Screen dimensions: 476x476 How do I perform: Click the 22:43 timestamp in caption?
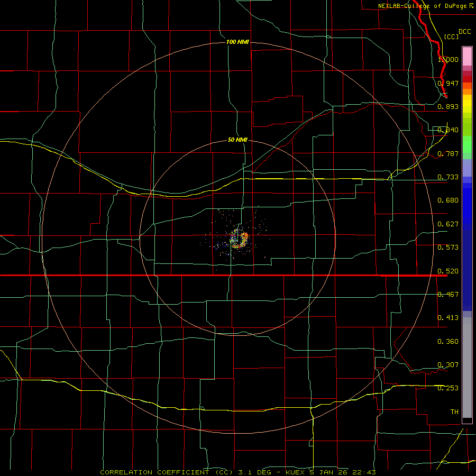coord(364,472)
